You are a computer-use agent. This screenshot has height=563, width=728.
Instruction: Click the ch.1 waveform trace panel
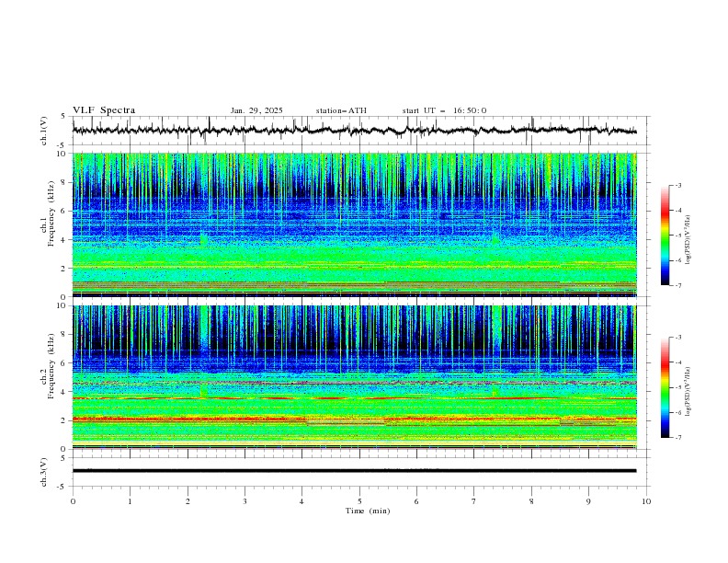pyautogui.click(x=361, y=131)
